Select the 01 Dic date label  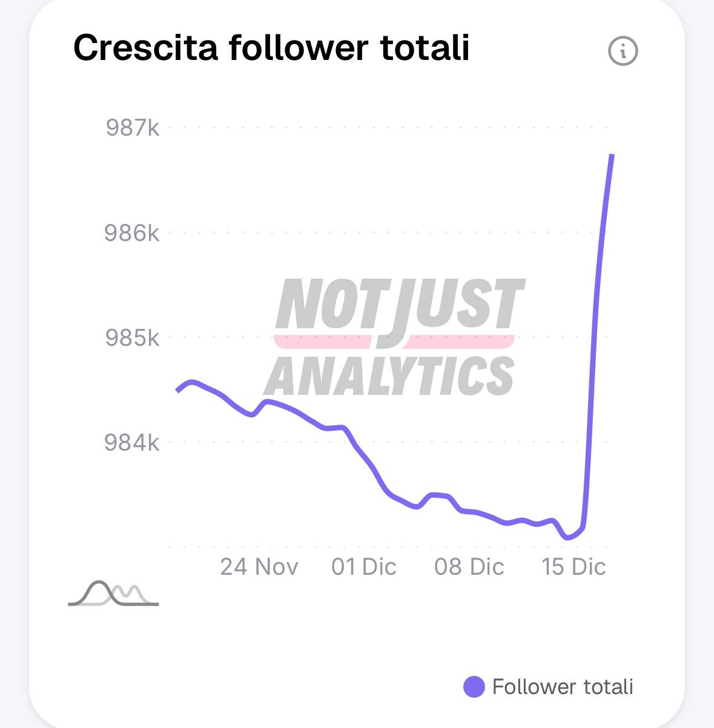click(x=364, y=567)
